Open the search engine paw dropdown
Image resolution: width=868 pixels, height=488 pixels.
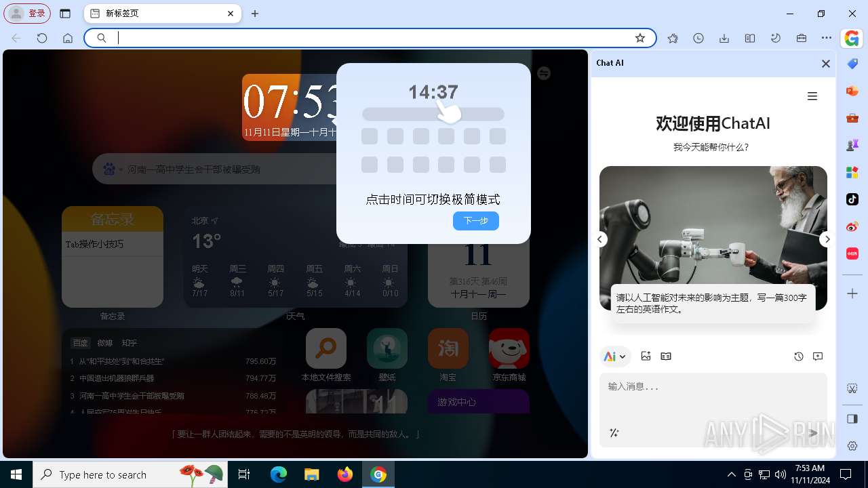(x=112, y=169)
